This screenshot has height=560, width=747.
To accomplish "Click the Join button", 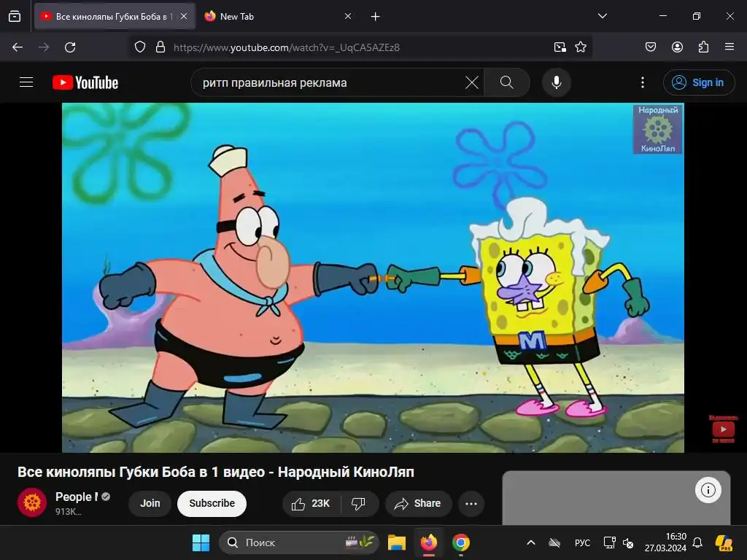I will (150, 503).
